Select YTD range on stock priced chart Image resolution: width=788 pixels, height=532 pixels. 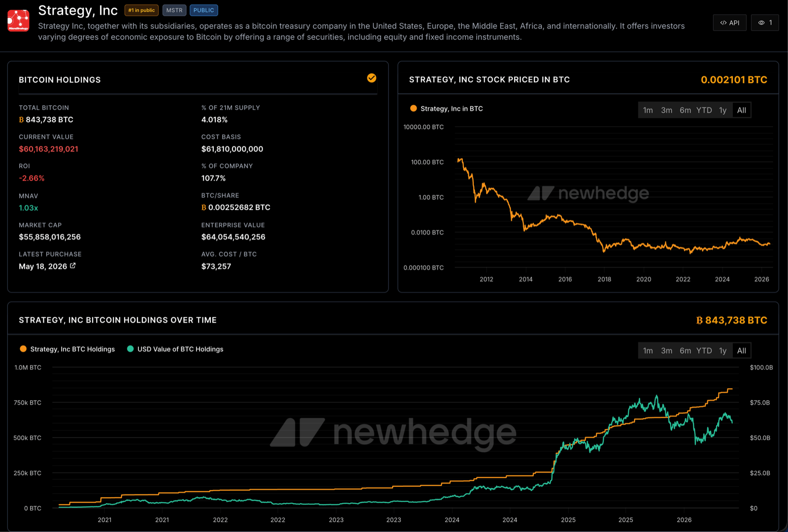point(704,110)
